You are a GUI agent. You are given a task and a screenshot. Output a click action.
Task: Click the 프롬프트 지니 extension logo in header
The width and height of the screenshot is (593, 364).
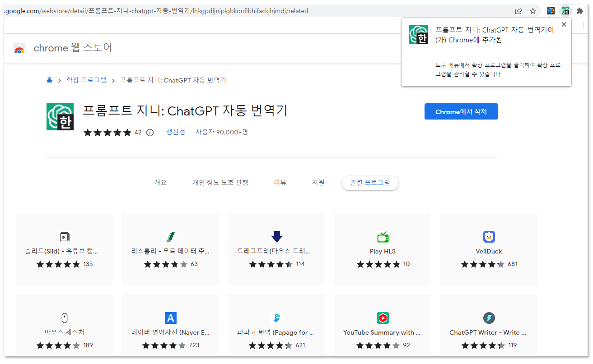(x=60, y=117)
